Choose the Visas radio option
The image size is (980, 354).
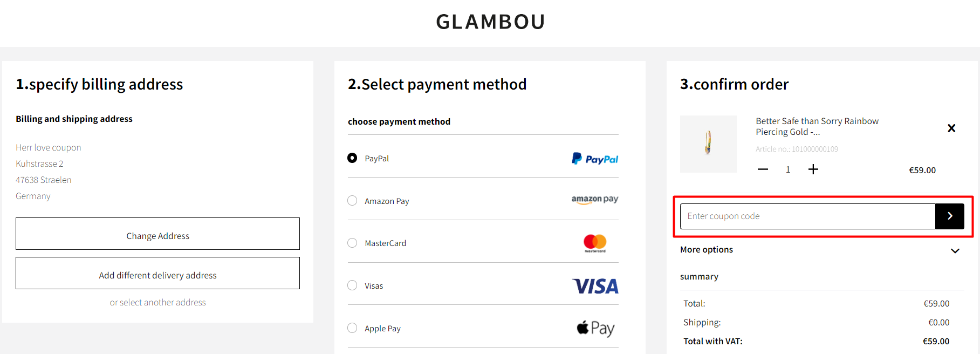352,285
